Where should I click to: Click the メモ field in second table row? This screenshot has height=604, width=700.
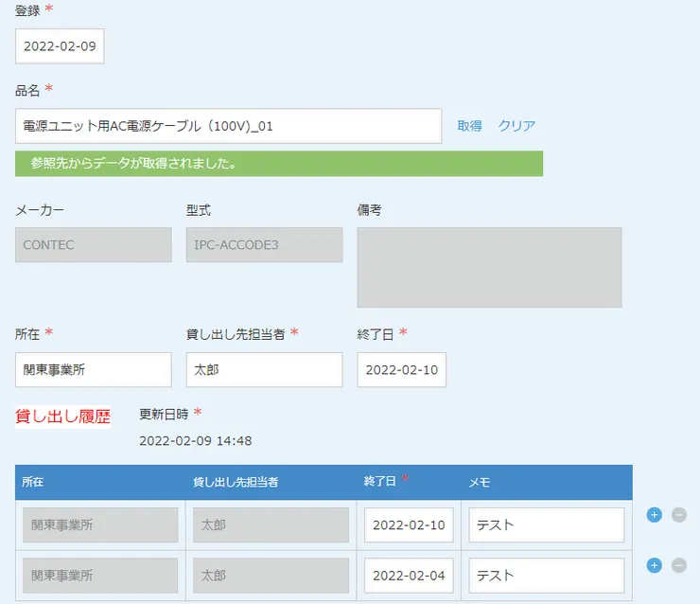point(546,576)
